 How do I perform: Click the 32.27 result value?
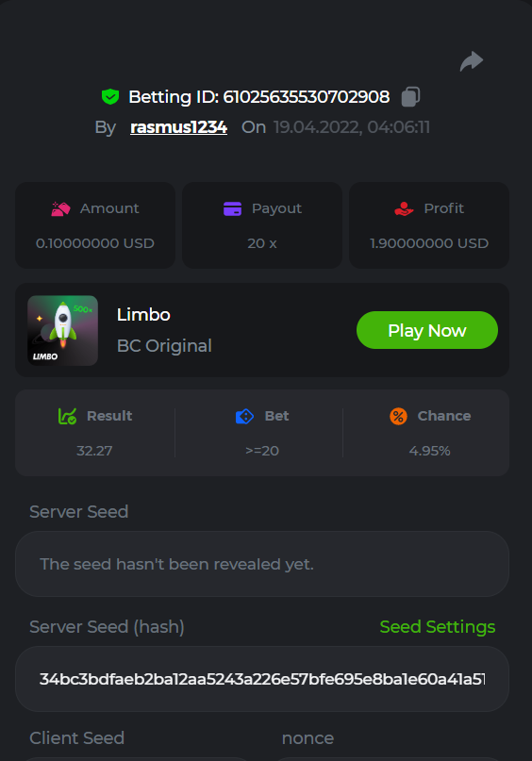[x=94, y=451]
